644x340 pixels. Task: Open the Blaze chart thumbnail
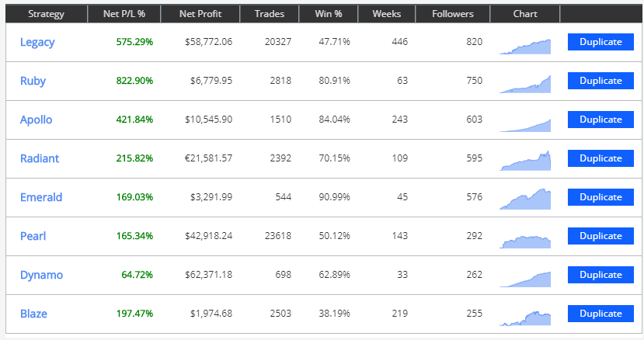(x=525, y=318)
